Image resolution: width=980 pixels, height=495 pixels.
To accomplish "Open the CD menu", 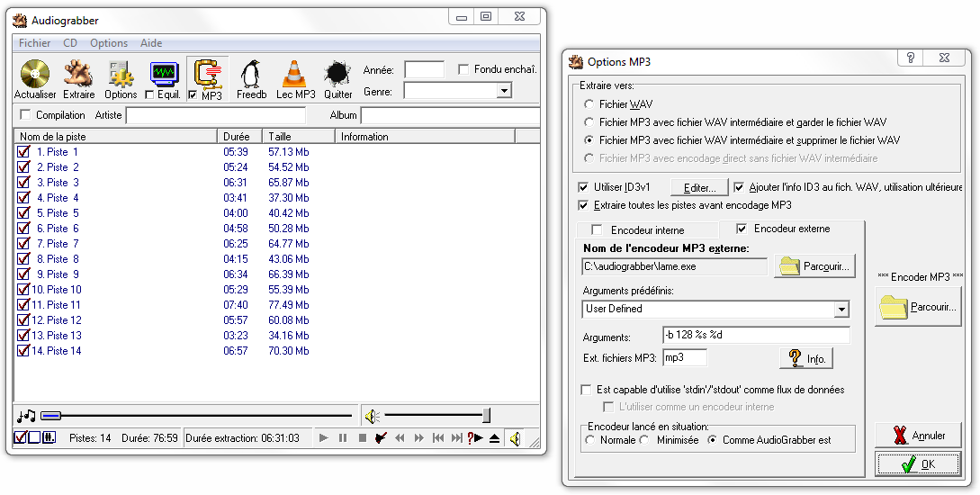I will 70,43.
